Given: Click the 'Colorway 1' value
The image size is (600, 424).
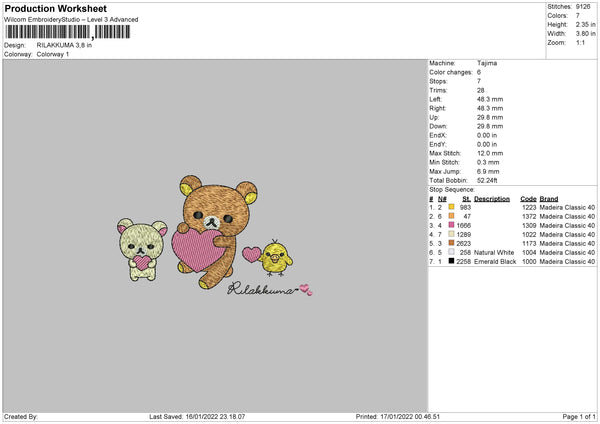Looking at the screenshot, I should (x=53, y=54).
